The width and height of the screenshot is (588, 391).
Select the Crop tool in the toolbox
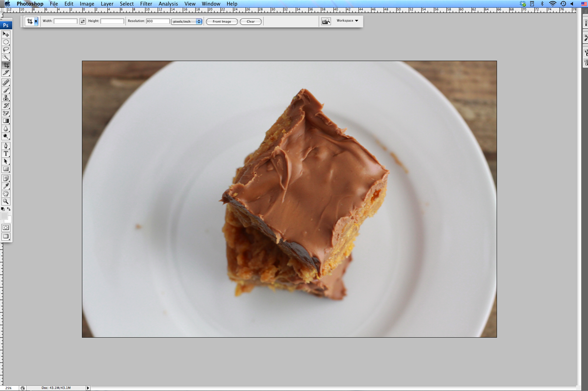pyautogui.click(x=6, y=65)
